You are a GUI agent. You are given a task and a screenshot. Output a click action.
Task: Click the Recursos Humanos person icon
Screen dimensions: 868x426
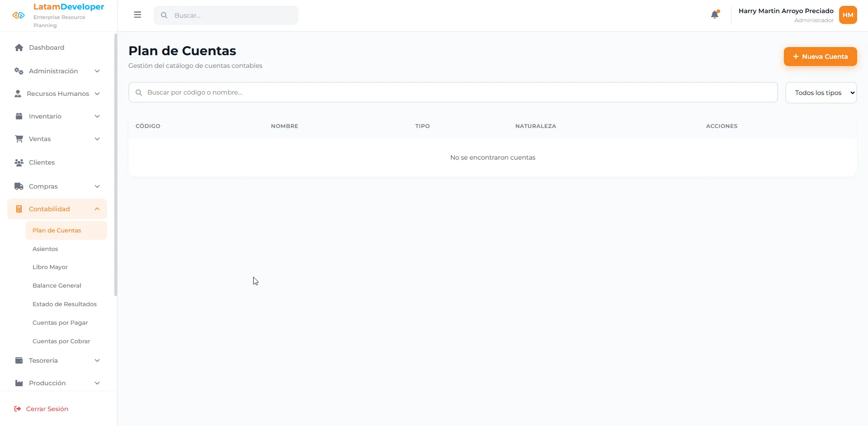[18, 94]
